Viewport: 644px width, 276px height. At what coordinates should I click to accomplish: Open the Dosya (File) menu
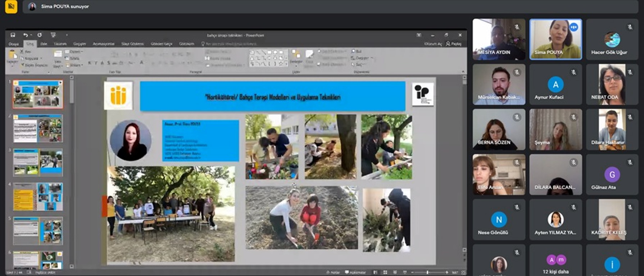pos(14,44)
